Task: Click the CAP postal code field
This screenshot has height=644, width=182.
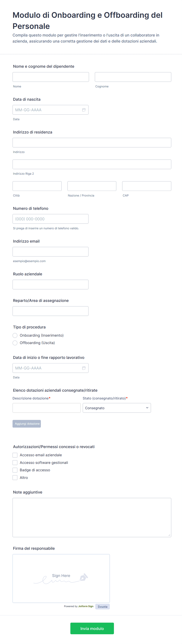Action: pyautogui.click(x=146, y=186)
